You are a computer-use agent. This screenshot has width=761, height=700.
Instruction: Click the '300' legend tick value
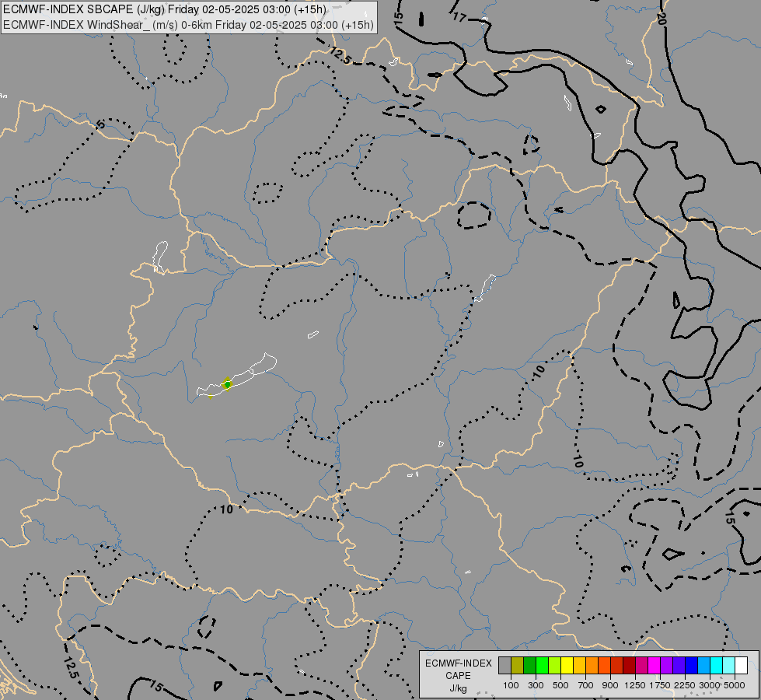coord(536,685)
